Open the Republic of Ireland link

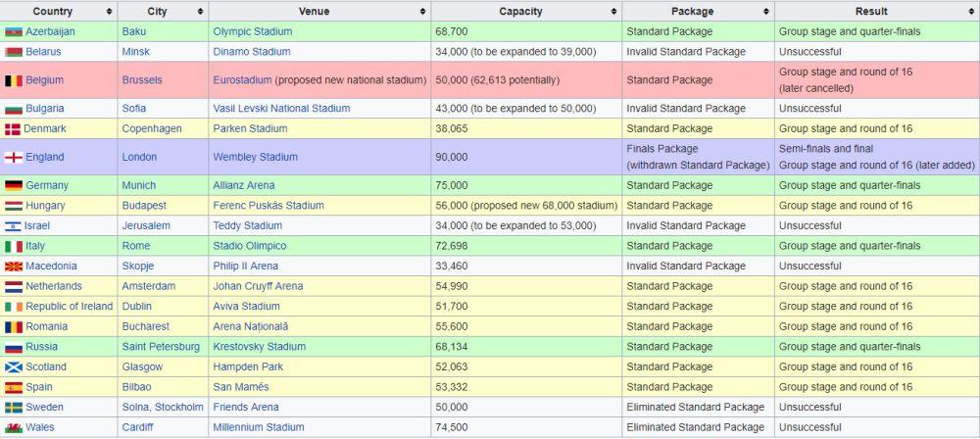(x=69, y=307)
